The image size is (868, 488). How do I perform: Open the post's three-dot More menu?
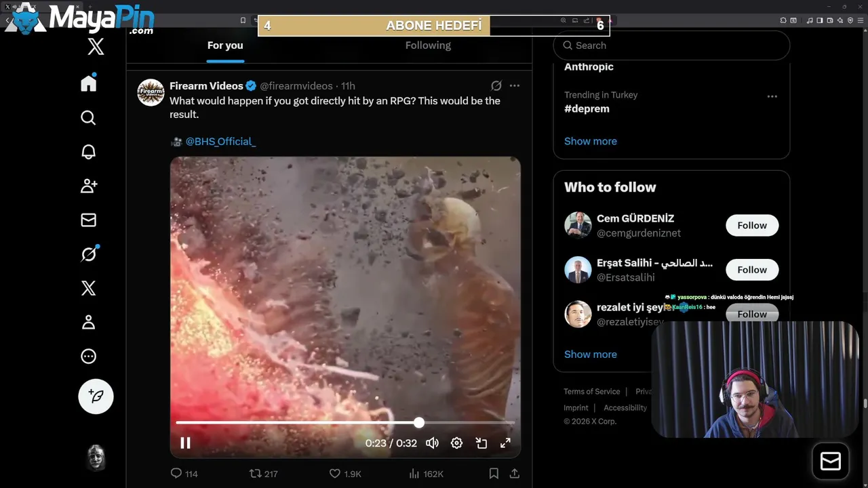pos(515,86)
